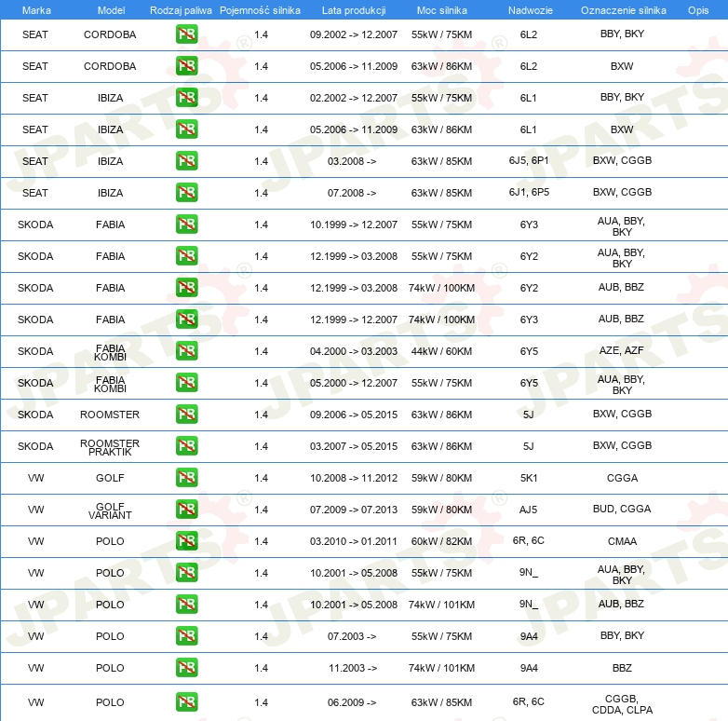Image resolution: width=728 pixels, height=721 pixels.
Task: Click fuel icon in Fabia 6Y2 100KM row
Action: click(186, 287)
